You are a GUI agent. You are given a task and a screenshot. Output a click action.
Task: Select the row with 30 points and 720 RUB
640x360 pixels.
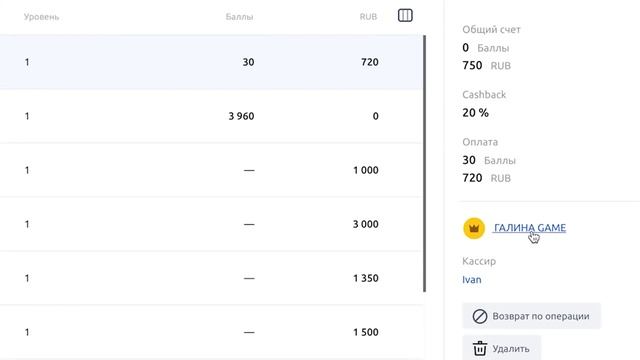211,62
